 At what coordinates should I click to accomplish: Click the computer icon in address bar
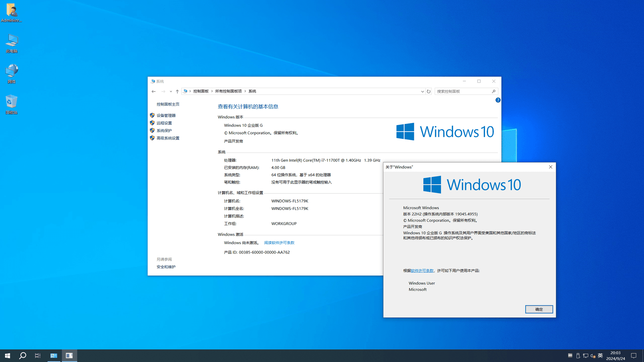point(185,91)
